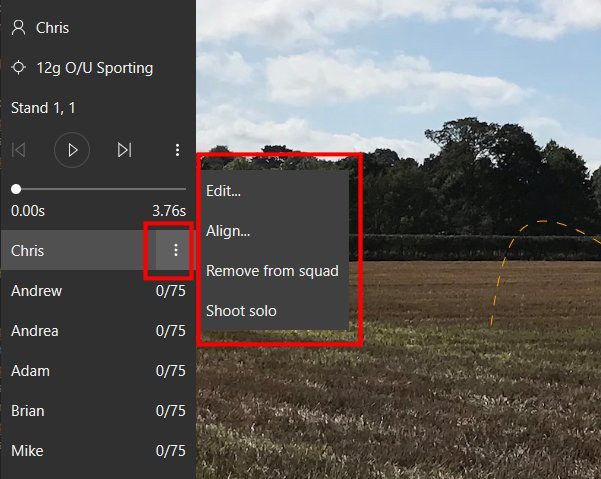Skip to previous stand
This screenshot has width=601, height=479.
pyautogui.click(x=18, y=150)
